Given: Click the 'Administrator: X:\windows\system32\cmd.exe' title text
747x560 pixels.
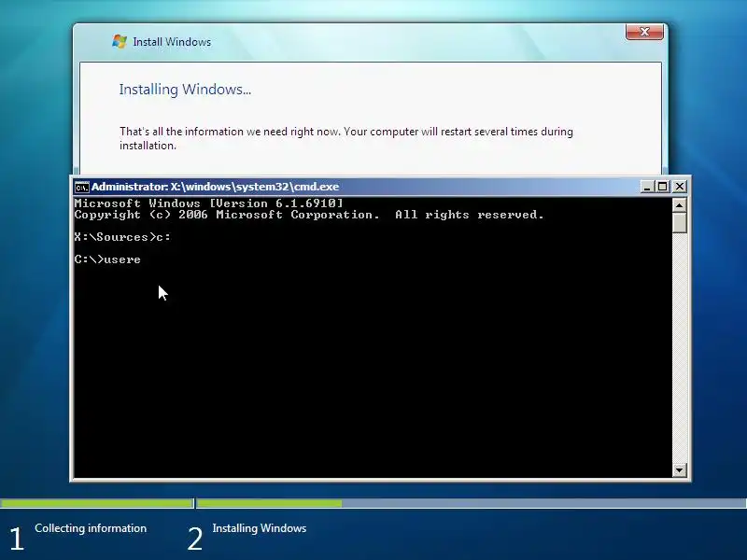Looking at the screenshot, I should (216, 187).
